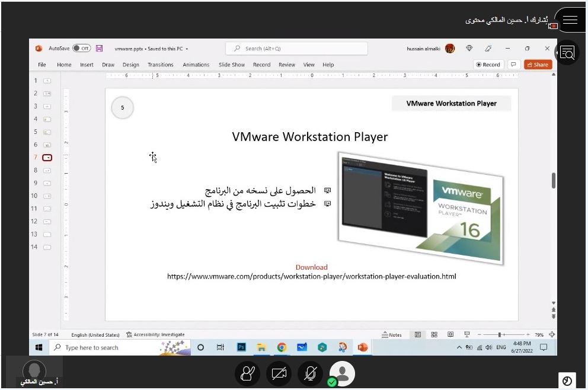Open the Slide Show tab
This screenshot has width=588, height=390.
click(x=231, y=65)
